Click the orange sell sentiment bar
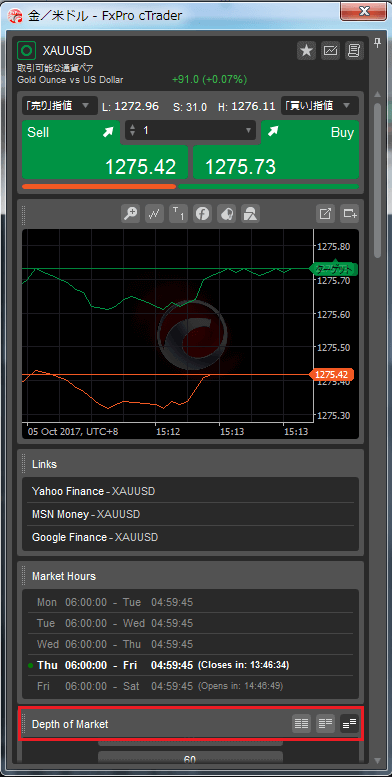The height and width of the screenshot is (777, 392). click(x=99, y=186)
